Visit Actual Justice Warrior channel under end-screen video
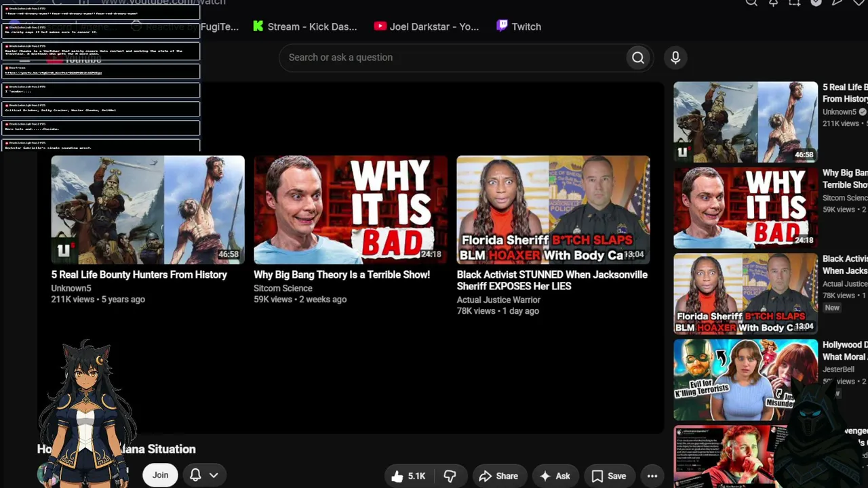 coord(498,300)
